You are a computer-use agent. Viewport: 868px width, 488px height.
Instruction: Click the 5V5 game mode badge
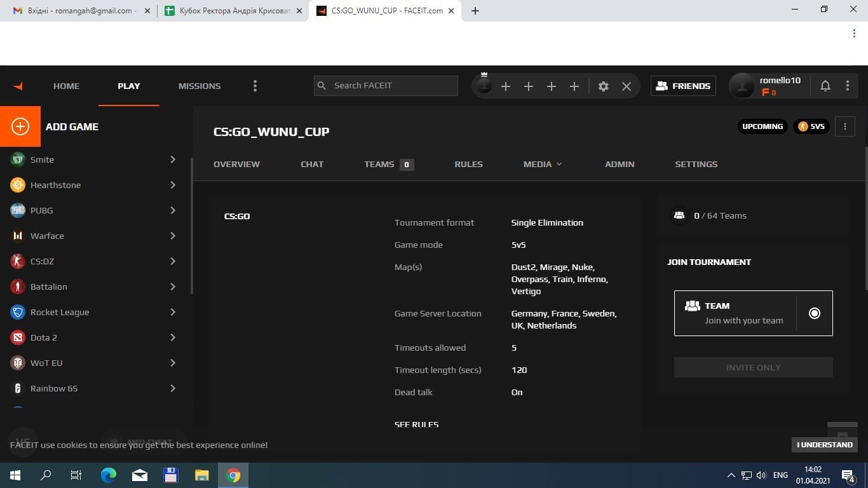coord(811,126)
